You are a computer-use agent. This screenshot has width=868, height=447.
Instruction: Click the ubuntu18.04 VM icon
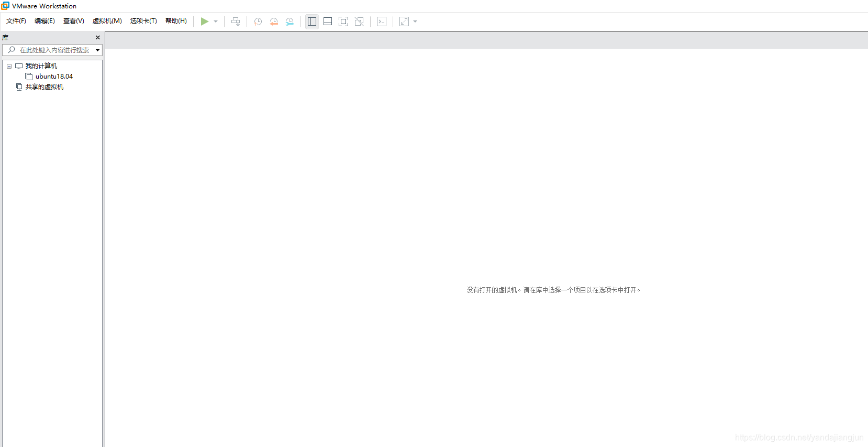pyautogui.click(x=29, y=77)
